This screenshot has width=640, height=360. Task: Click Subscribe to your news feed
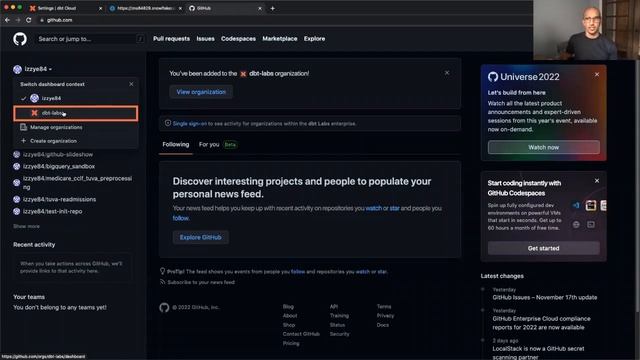[x=201, y=282]
